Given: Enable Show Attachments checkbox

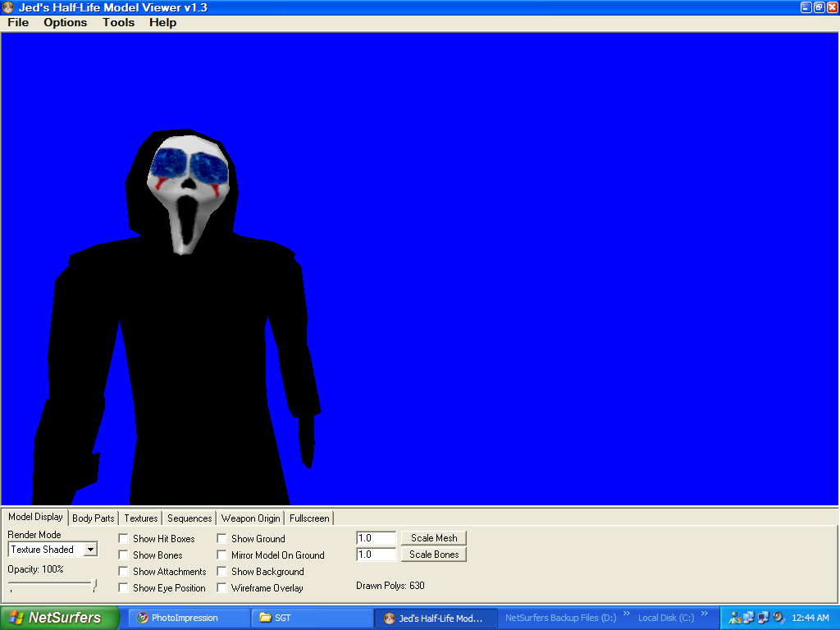Looking at the screenshot, I should coord(123,572).
